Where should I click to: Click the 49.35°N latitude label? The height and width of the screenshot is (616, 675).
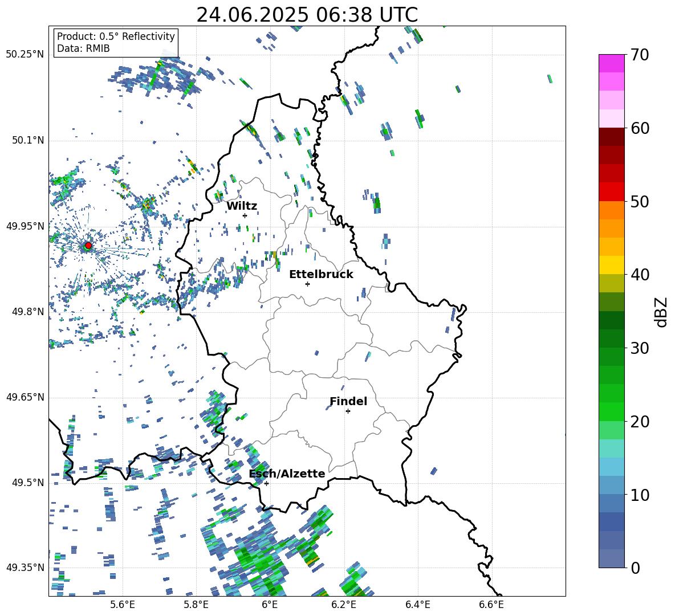pos(25,568)
